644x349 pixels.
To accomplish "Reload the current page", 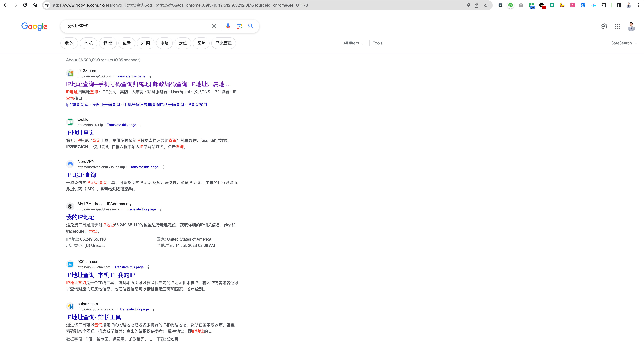I will [x=25, y=5].
